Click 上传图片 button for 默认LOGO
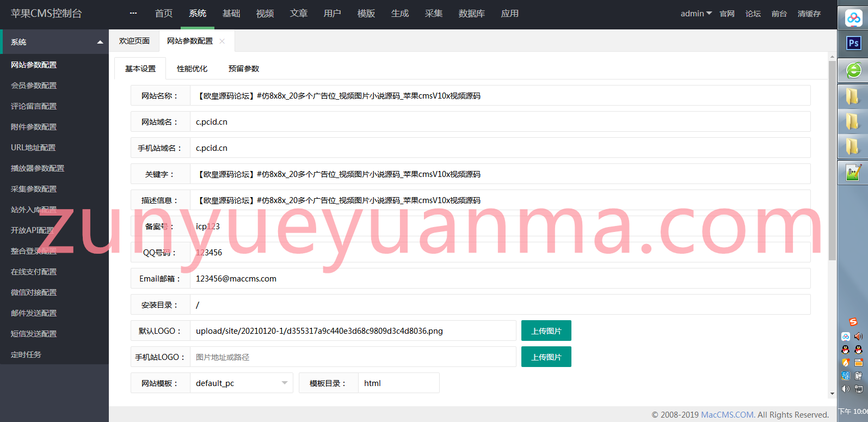Image resolution: width=868 pixels, height=422 pixels. (x=546, y=331)
